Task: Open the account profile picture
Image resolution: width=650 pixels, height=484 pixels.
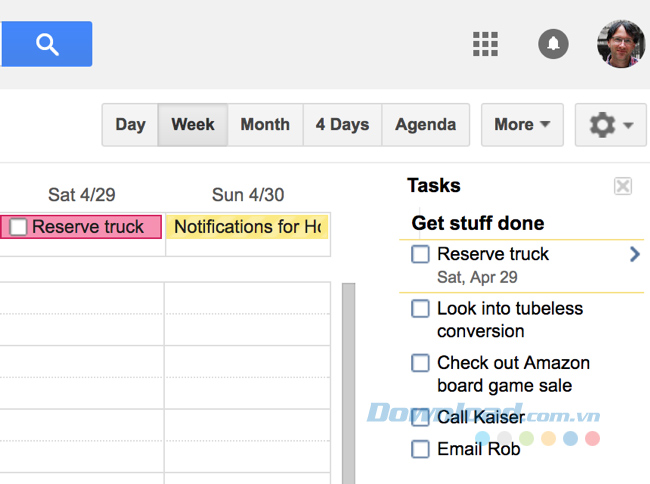Action: 621,44
